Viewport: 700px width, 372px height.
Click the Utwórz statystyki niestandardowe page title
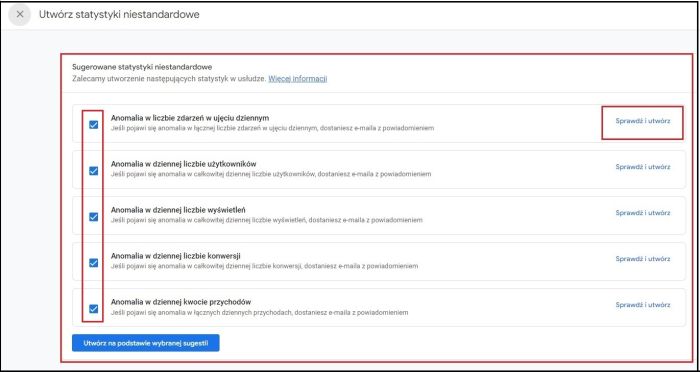(x=119, y=15)
